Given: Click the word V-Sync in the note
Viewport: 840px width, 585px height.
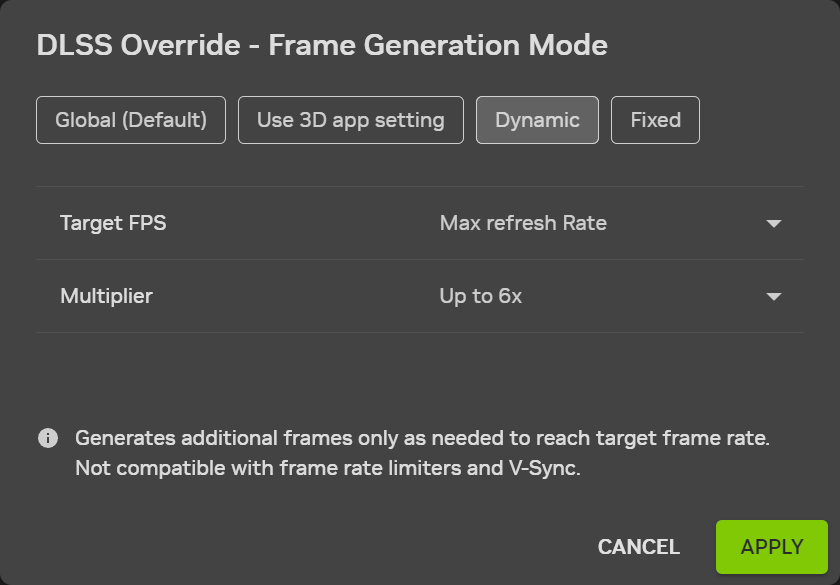Looking at the screenshot, I should click(x=543, y=468).
